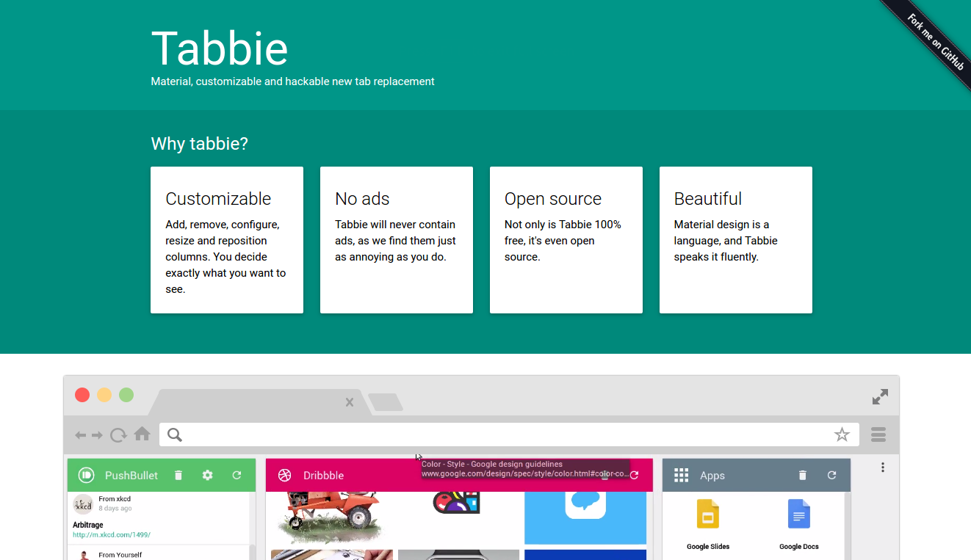The width and height of the screenshot is (971, 560).
Task: Click the tagline starting 'Material, customizable and hackable'
Action: point(292,81)
